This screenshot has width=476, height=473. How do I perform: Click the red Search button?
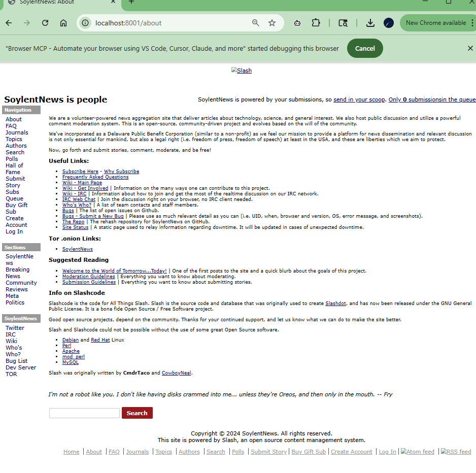click(137, 413)
